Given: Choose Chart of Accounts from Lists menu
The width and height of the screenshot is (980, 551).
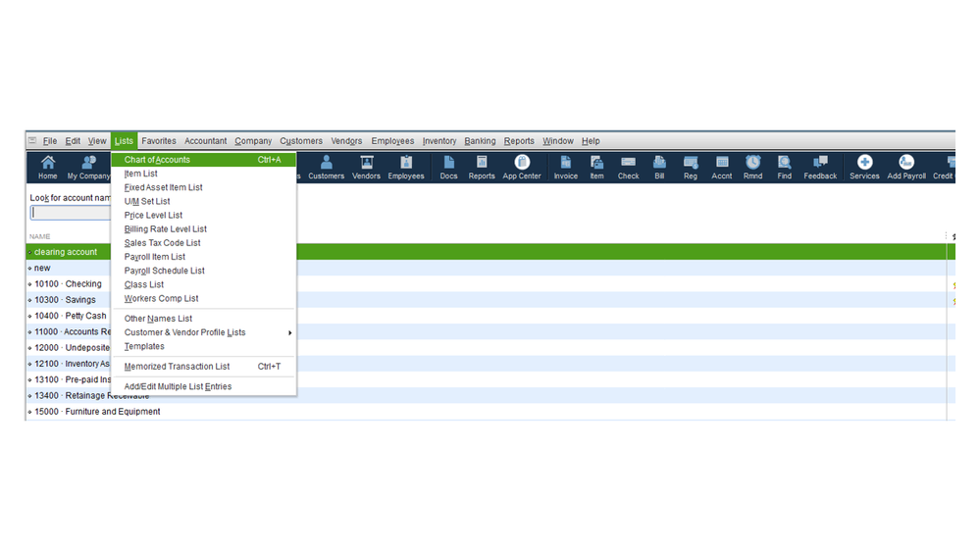Looking at the screenshot, I should [x=204, y=159].
